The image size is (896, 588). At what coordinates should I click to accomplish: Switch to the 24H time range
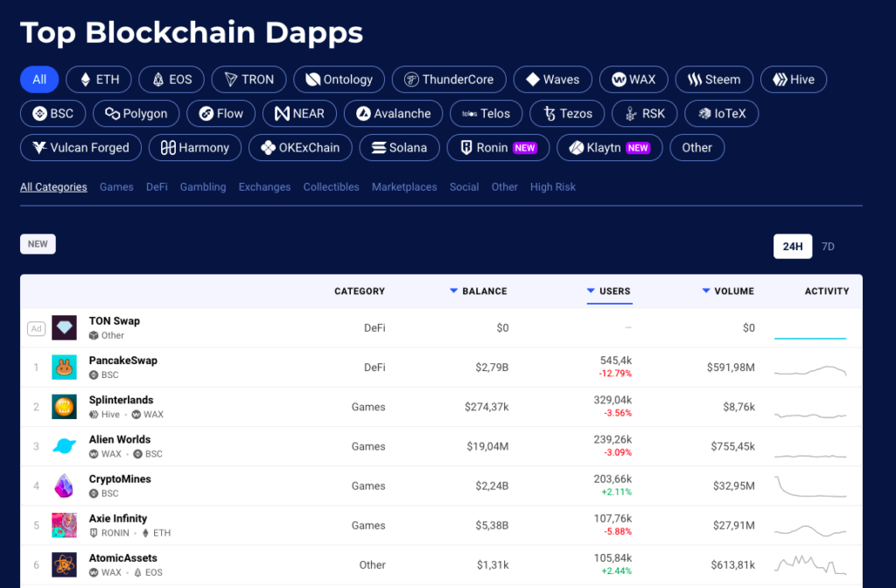(x=793, y=247)
